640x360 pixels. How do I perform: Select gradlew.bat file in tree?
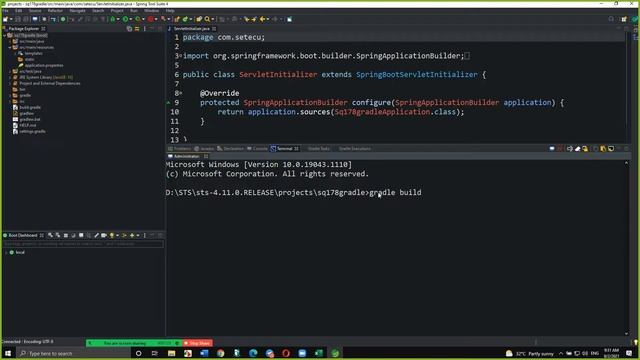[x=29, y=120]
